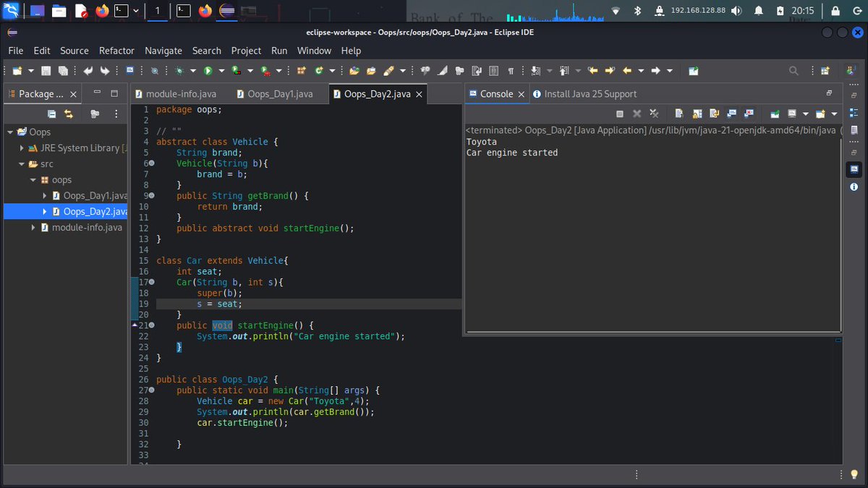Toggle Link with Editor in Package Explorer
868x488 pixels.
69,114
